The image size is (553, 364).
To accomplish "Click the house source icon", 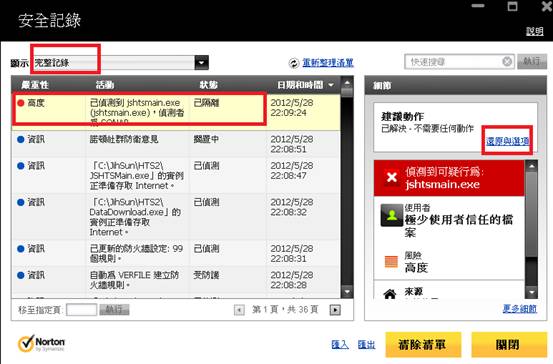I will coord(390,293).
